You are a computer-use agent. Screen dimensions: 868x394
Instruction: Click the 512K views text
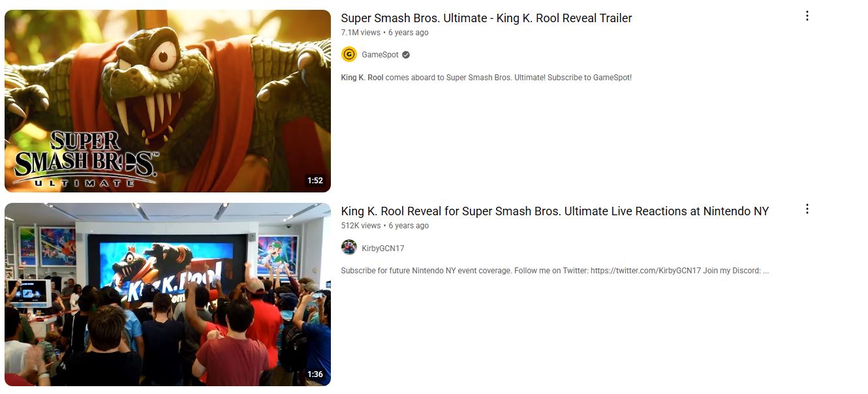360,226
